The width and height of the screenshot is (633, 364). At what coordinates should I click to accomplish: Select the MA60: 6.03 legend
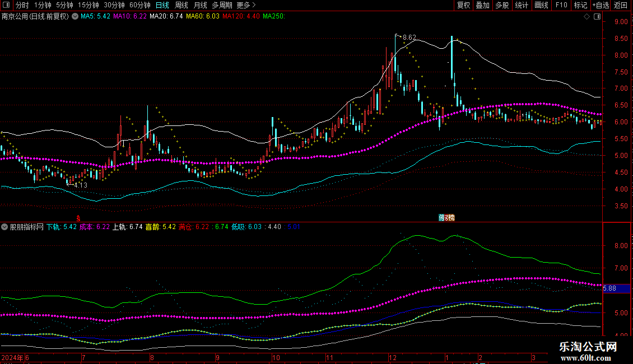tap(203, 16)
